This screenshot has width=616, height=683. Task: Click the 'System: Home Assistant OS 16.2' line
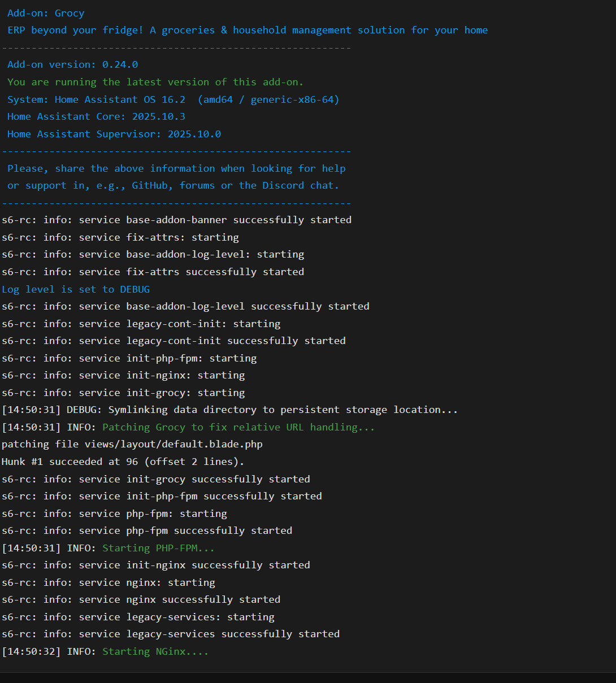tap(173, 99)
